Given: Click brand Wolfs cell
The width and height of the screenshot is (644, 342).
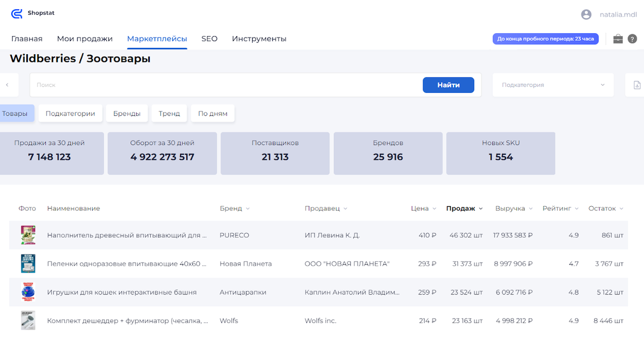Looking at the screenshot, I should pos(229,321).
